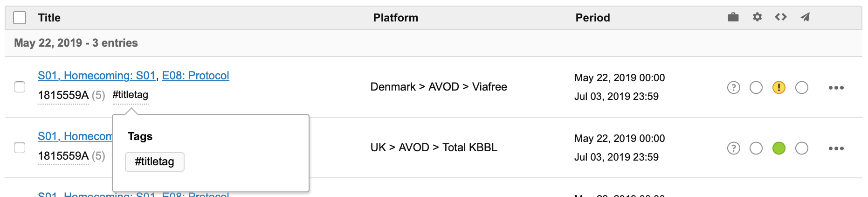Click the gear icon in header
This screenshot has height=197, width=868.
pyautogui.click(x=757, y=17)
